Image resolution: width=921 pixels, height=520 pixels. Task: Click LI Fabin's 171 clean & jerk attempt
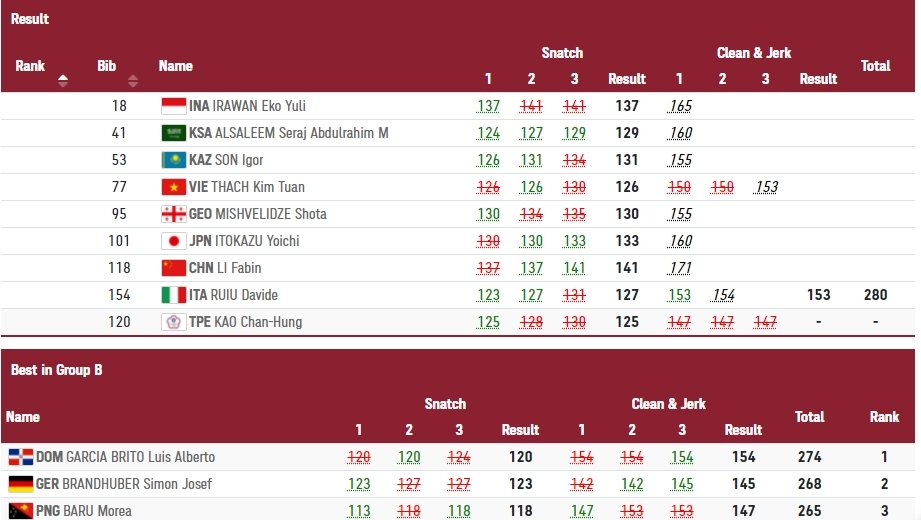pos(680,269)
